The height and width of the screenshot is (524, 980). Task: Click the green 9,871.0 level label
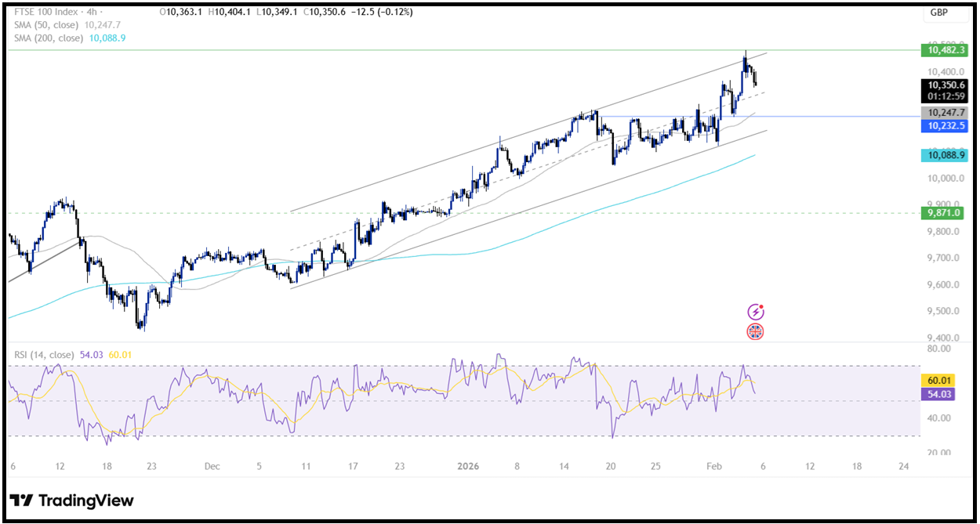pyautogui.click(x=943, y=213)
